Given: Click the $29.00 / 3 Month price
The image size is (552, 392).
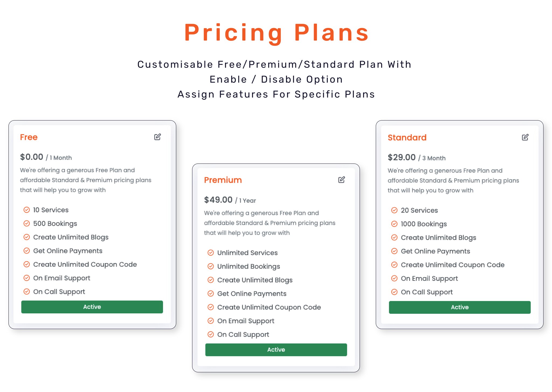Looking at the screenshot, I should tap(416, 157).
